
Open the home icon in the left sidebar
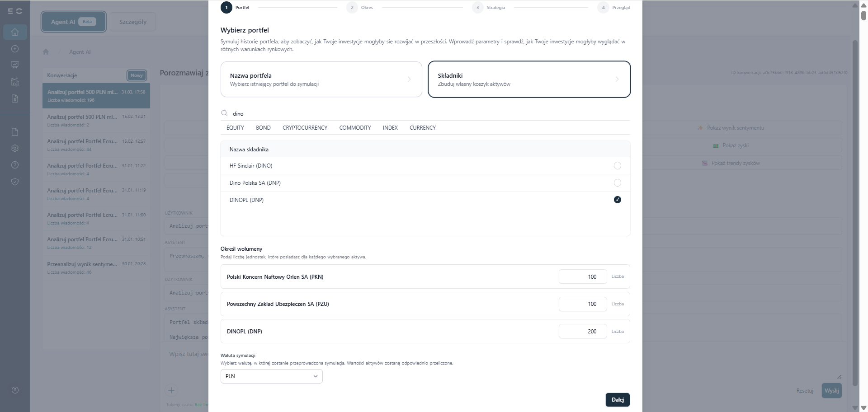tap(15, 32)
